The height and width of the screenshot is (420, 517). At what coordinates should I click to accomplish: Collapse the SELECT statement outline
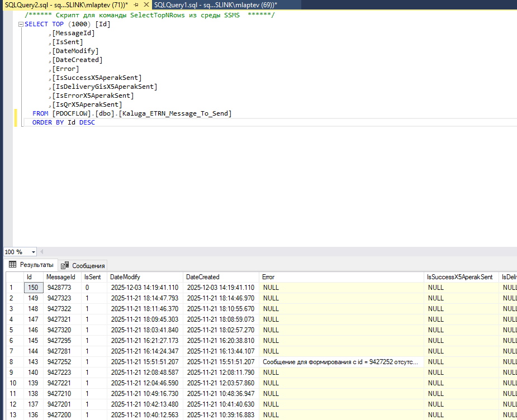coord(21,25)
